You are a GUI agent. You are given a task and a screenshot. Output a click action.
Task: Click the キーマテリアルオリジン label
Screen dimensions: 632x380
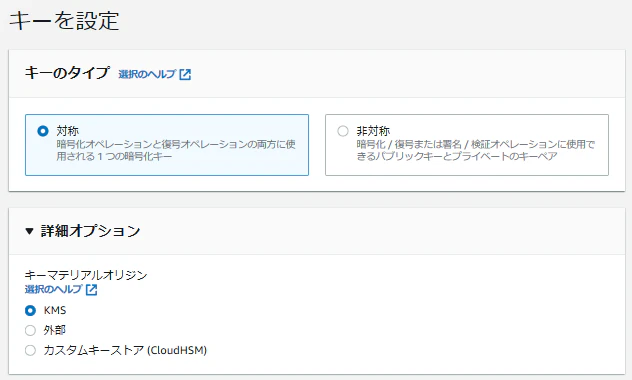(86, 275)
